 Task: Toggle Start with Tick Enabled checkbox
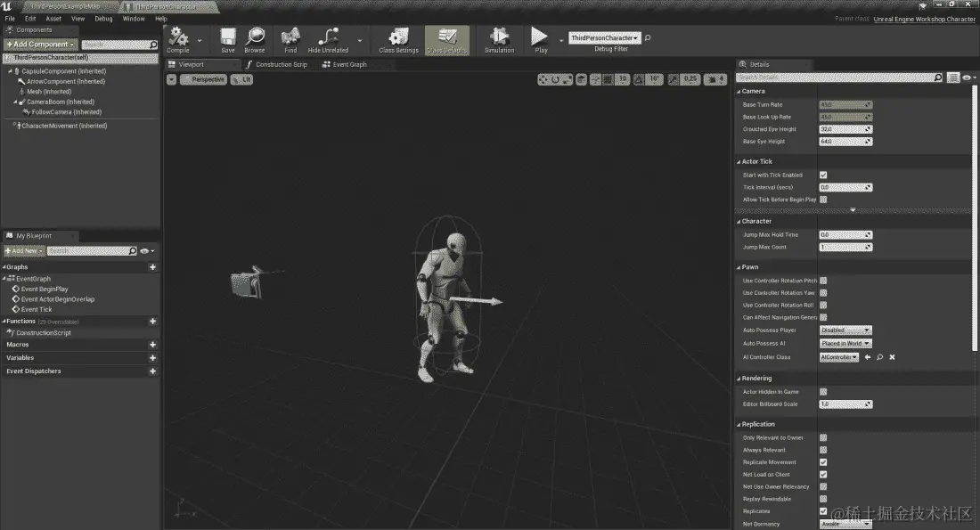tap(823, 175)
